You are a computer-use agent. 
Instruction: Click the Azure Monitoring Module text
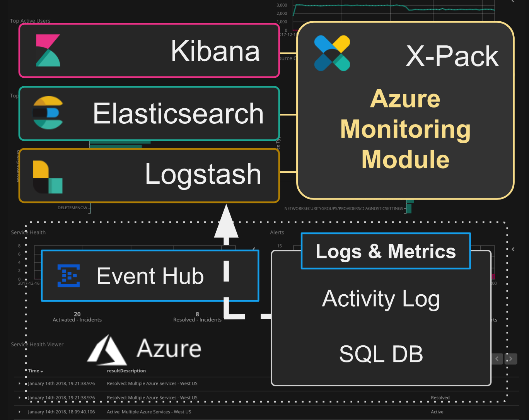click(405, 129)
